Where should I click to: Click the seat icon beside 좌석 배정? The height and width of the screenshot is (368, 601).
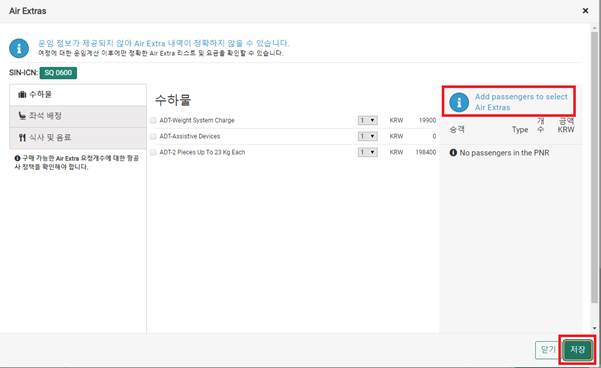click(22, 116)
